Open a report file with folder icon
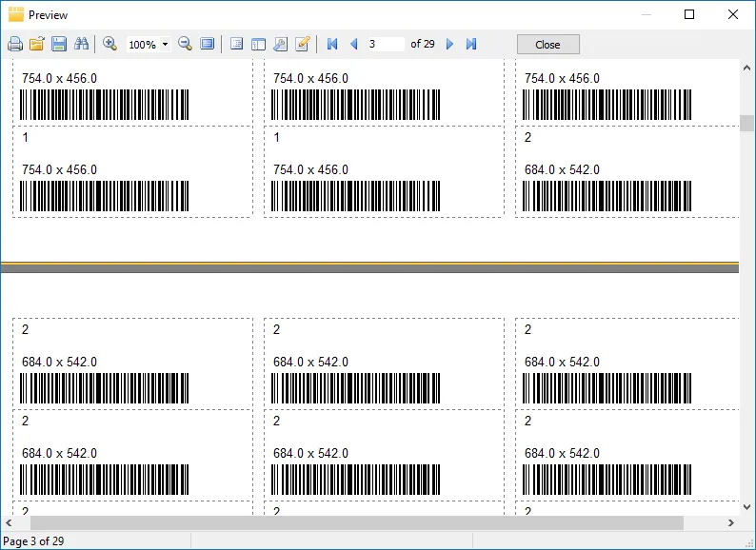The height and width of the screenshot is (550, 756). pyautogui.click(x=37, y=44)
